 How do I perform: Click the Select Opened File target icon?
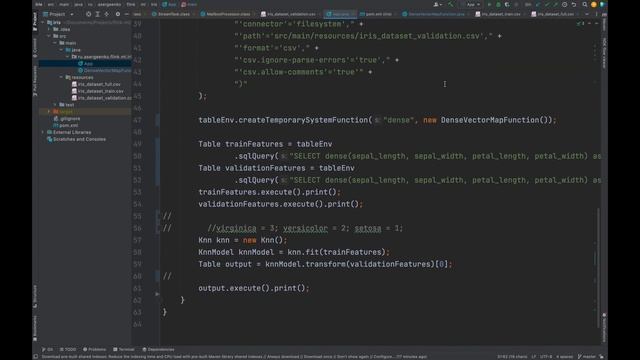pyautogui.click(x=88, y=14)
